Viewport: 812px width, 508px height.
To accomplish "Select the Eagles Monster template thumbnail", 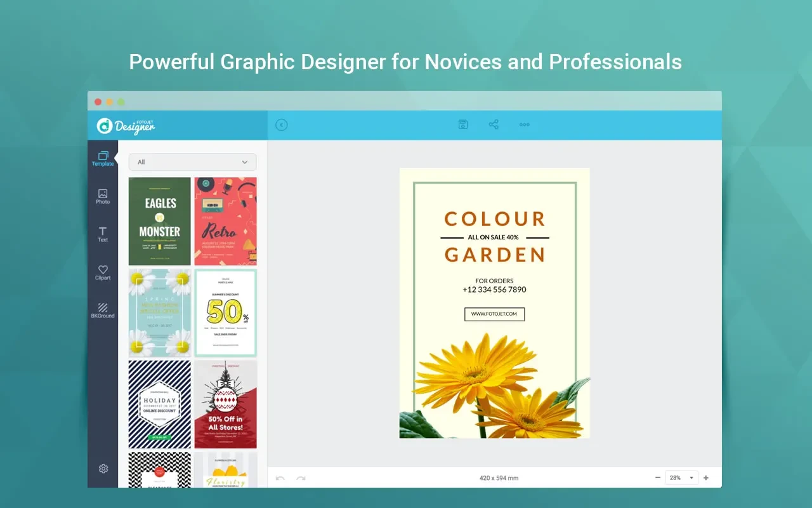I will pos(159,220).
